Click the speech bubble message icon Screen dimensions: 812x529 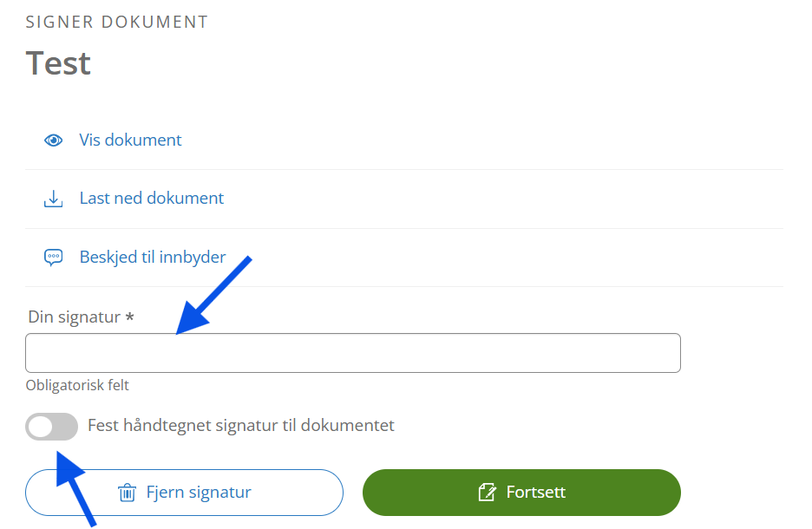53,258
